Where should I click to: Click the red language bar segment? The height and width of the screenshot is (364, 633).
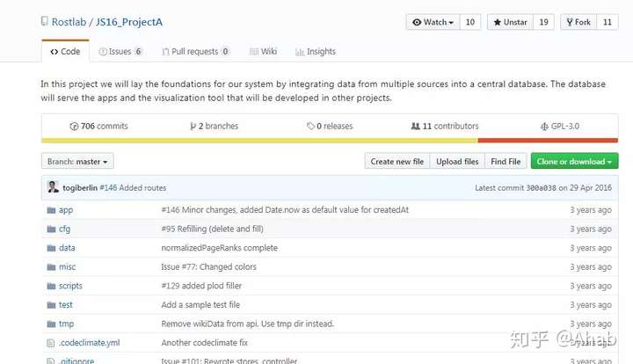coord(548,141)
